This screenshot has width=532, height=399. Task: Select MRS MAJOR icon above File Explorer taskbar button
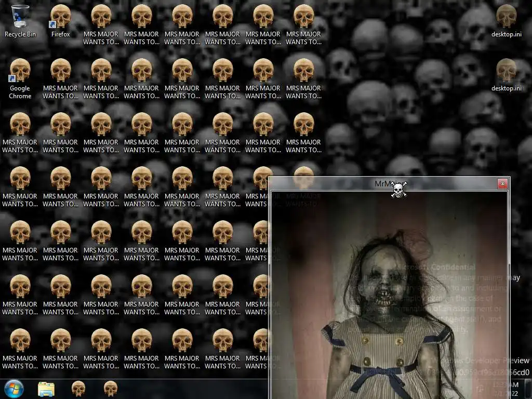pos(60,349)
